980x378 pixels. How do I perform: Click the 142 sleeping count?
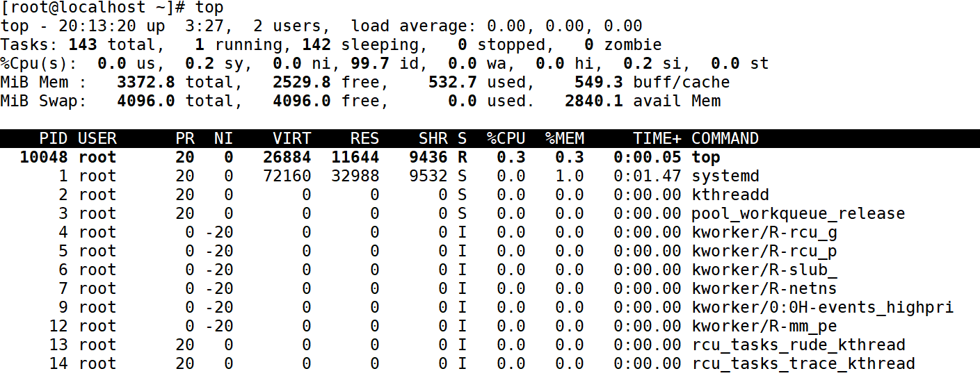pos(316,45)
